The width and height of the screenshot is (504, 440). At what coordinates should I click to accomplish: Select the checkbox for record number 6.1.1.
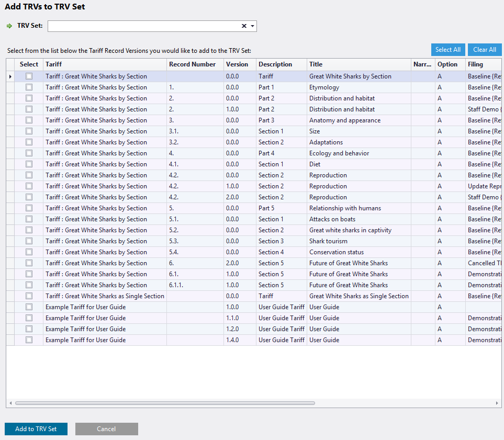tap(29, 285)
